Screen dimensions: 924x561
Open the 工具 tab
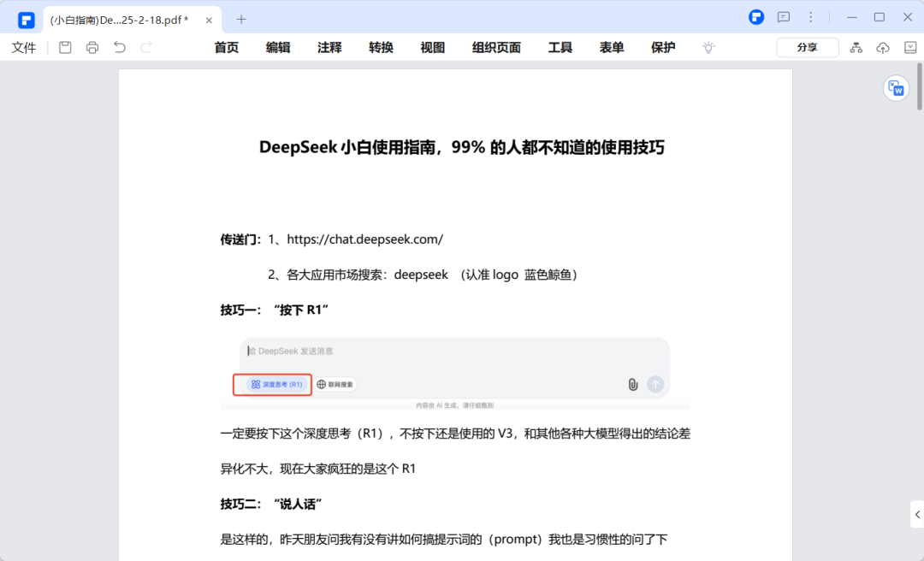(x=560, y=48)
